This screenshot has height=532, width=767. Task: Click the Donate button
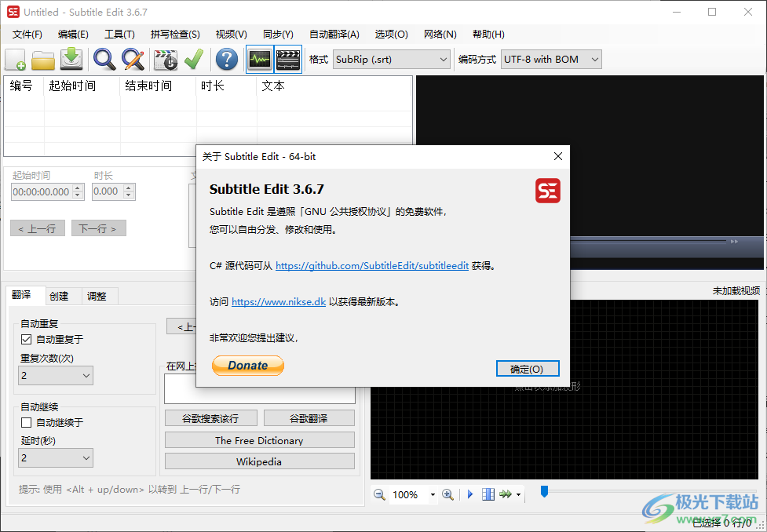[x=248, y=366]
